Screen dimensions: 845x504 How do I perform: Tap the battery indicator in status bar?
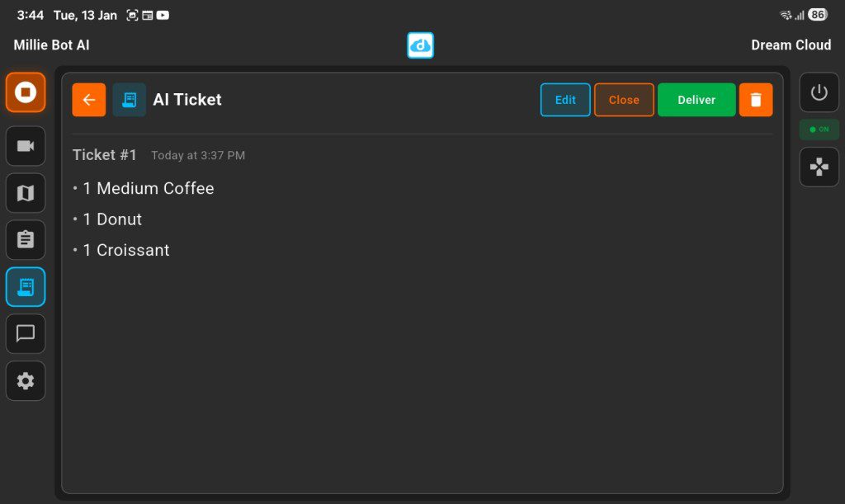[x=818, y=15]
